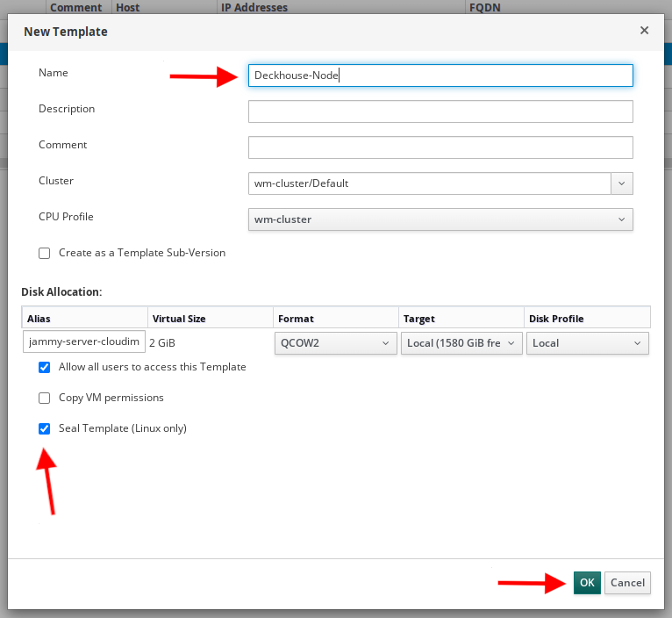Click the IP Addresses column header
672x618 pixels.
click(254, 7)
